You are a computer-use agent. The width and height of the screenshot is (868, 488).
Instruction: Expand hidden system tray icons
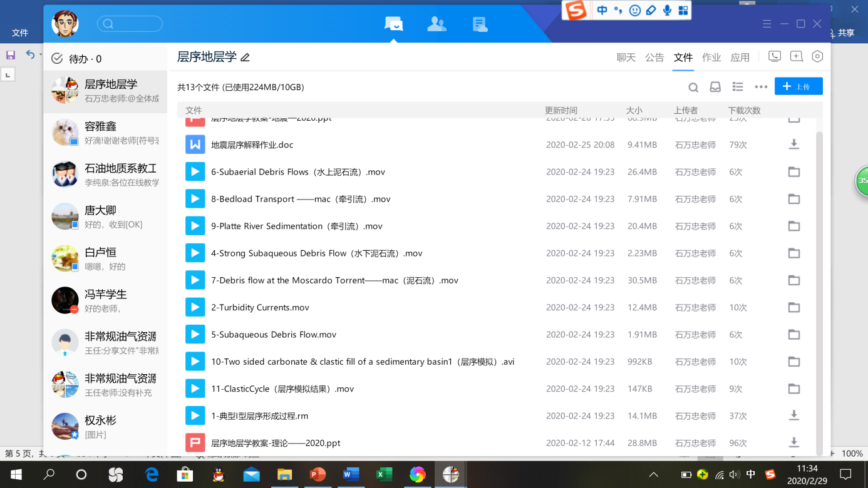653,475
